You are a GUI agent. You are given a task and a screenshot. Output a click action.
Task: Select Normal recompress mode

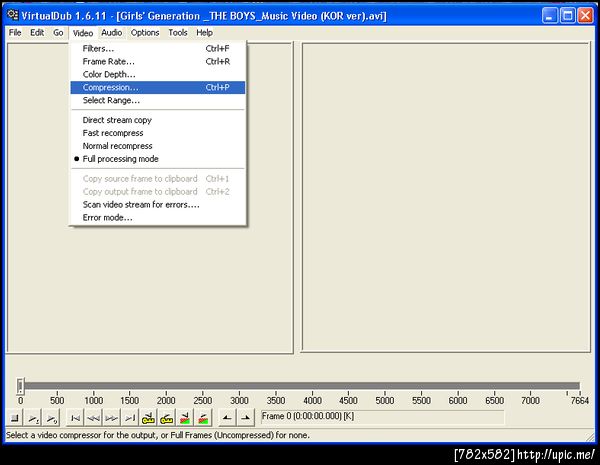pyautogui.click(x=158, y=146)
